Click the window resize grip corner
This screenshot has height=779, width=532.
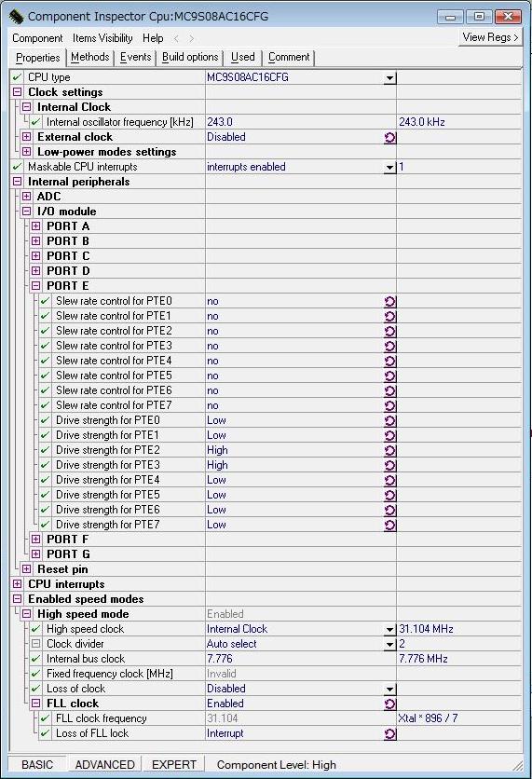point(517,766)
